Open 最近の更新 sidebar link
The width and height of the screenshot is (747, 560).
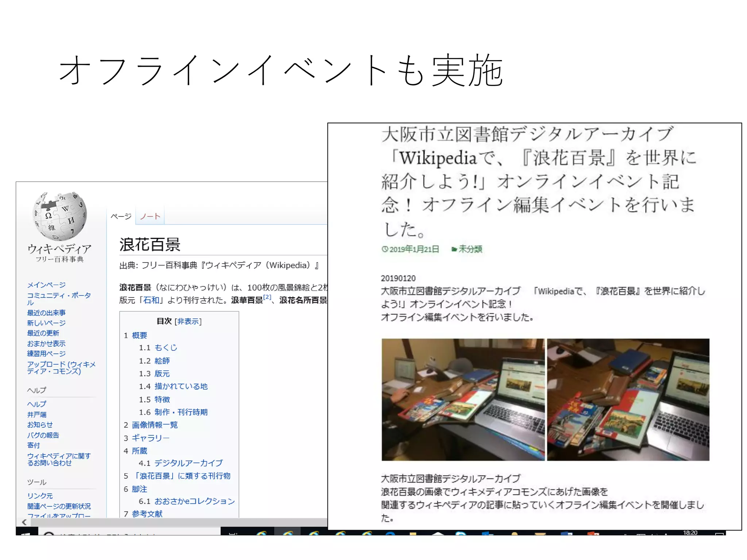click(43, 333)
